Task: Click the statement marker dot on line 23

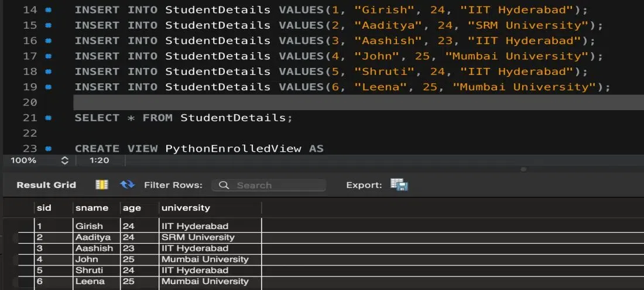Action: pyautogui.click(x=48, y=148)
